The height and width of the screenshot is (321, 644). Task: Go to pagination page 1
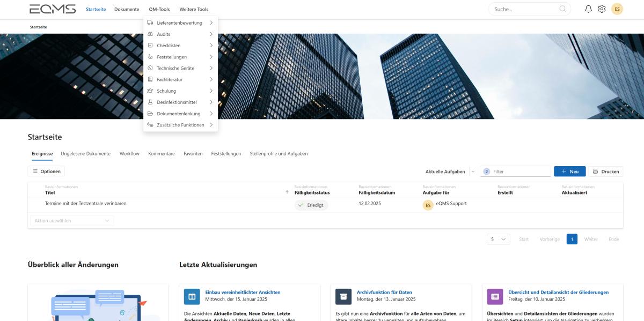[x=572, y=239]
